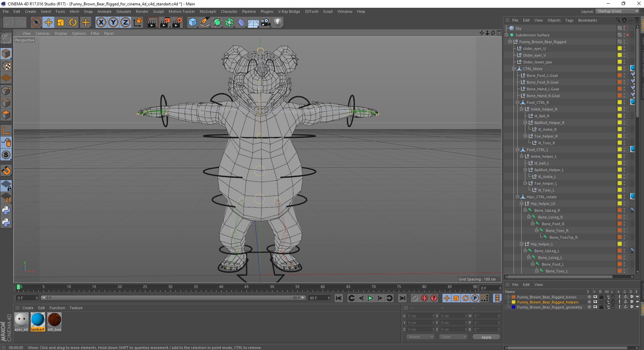Select the lambert material
This screenshot has height=350, width=644.
coord(38,322)
